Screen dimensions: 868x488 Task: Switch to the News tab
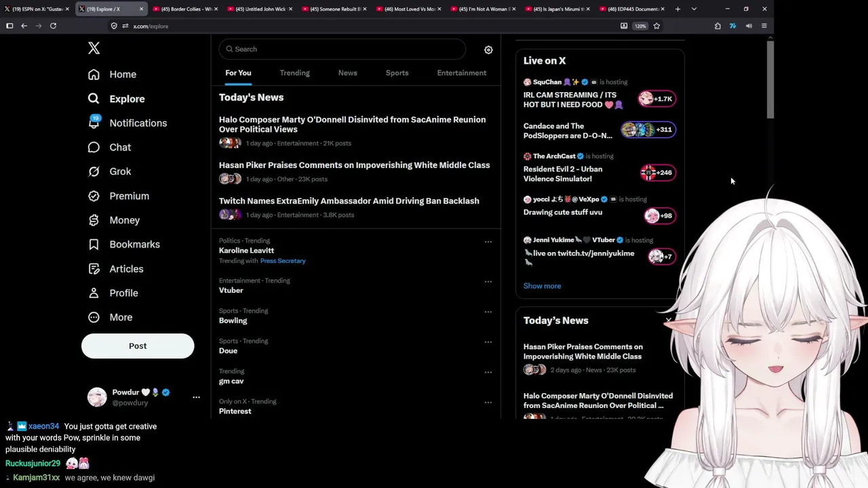coord(347,73)
